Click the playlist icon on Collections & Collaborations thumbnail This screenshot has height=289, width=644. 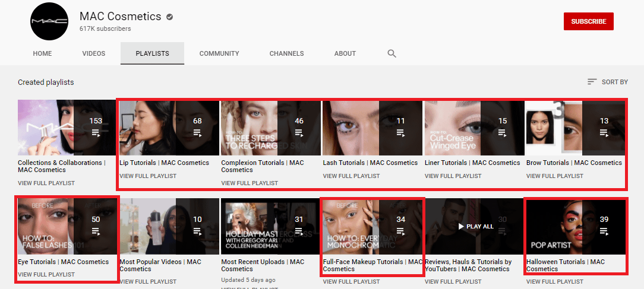pyautogui.click(x=96, y=132)
